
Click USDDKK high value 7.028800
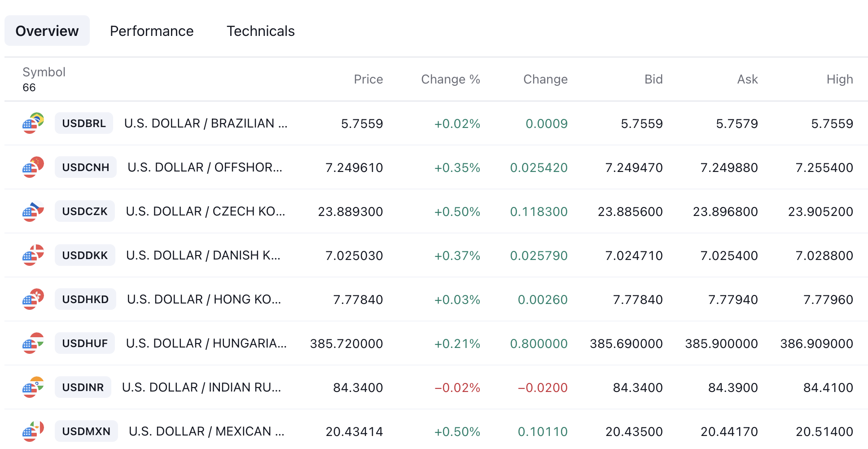tap(824, 255)
